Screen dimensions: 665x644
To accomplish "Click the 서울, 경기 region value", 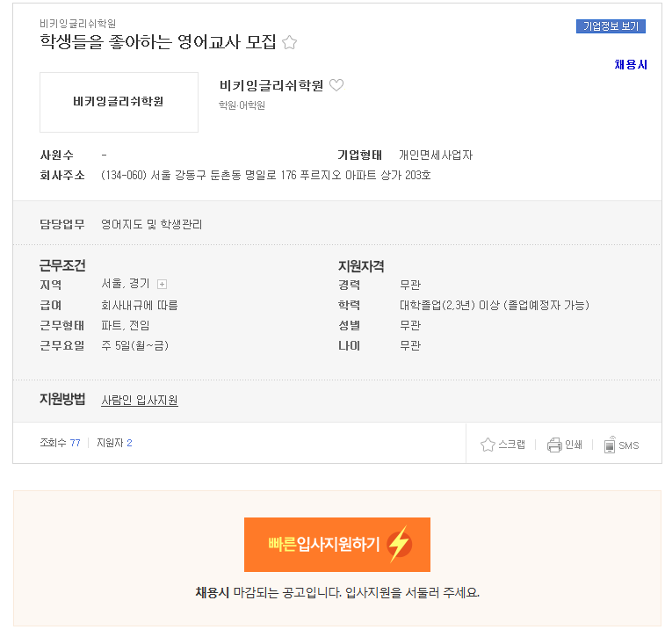I will tap(125, 284).
